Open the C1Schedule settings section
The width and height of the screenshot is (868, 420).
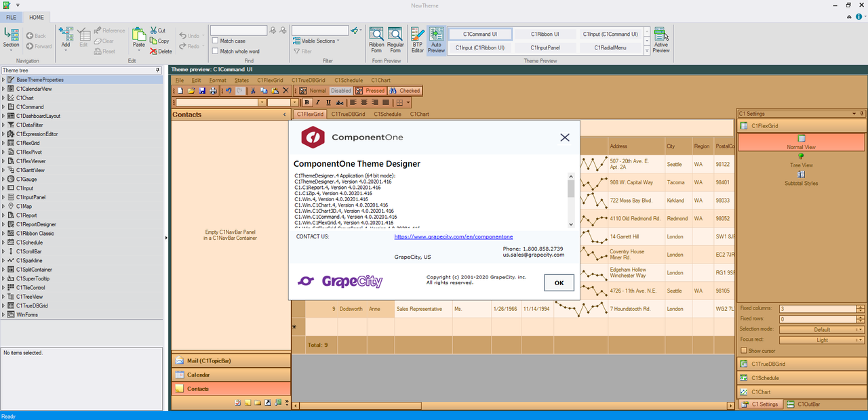click(x=802, y=378)
